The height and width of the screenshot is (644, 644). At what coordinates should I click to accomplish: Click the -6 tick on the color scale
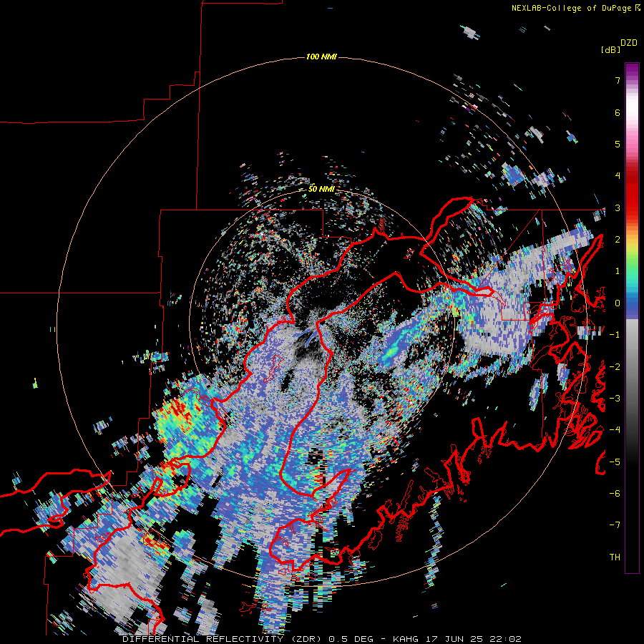pyautogui.click(x=615, y=494)
